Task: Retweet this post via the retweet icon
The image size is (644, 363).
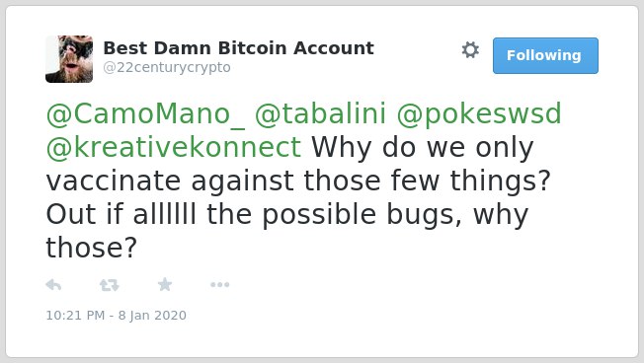Action: point(110,285)
